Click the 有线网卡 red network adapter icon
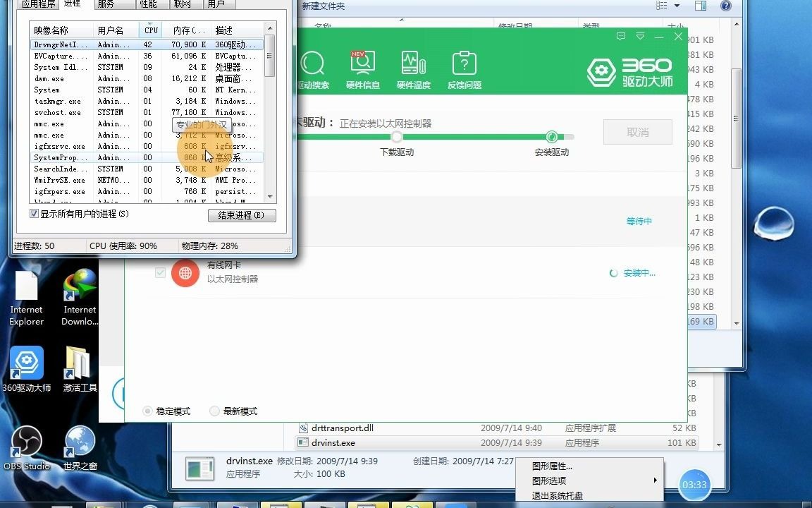 185,273
